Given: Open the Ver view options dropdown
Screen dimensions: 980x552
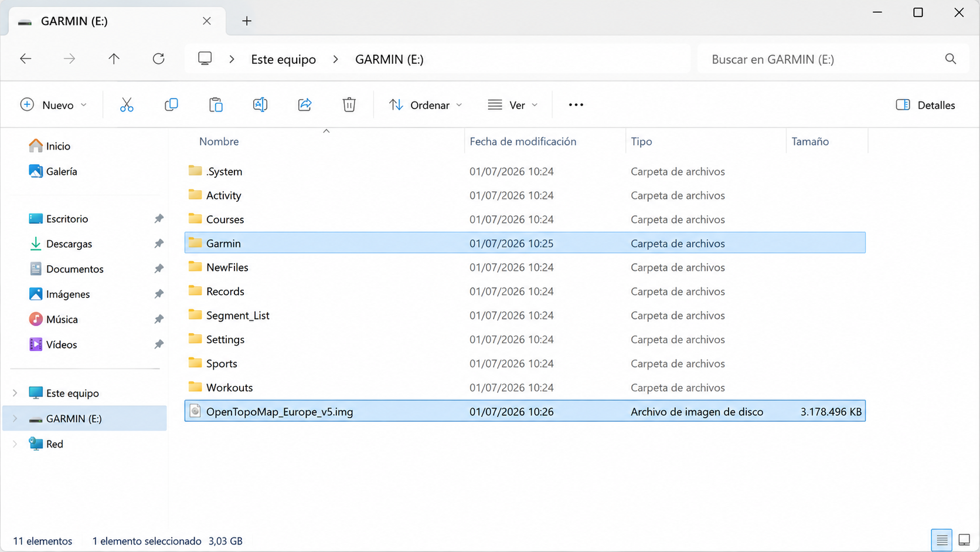Looking at the screenshot, I should point(513,105).
